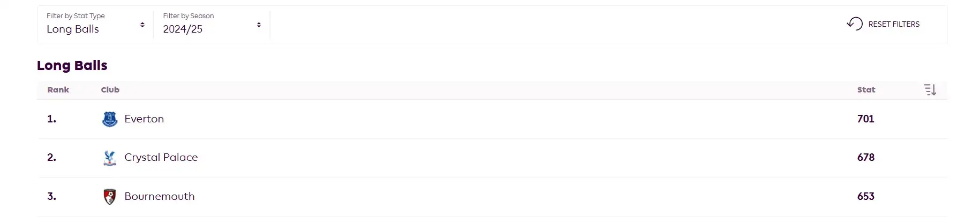Screen dimensions: 980x217
Task: Click Everton's 701 stat value
Action: tap(865, 119)
